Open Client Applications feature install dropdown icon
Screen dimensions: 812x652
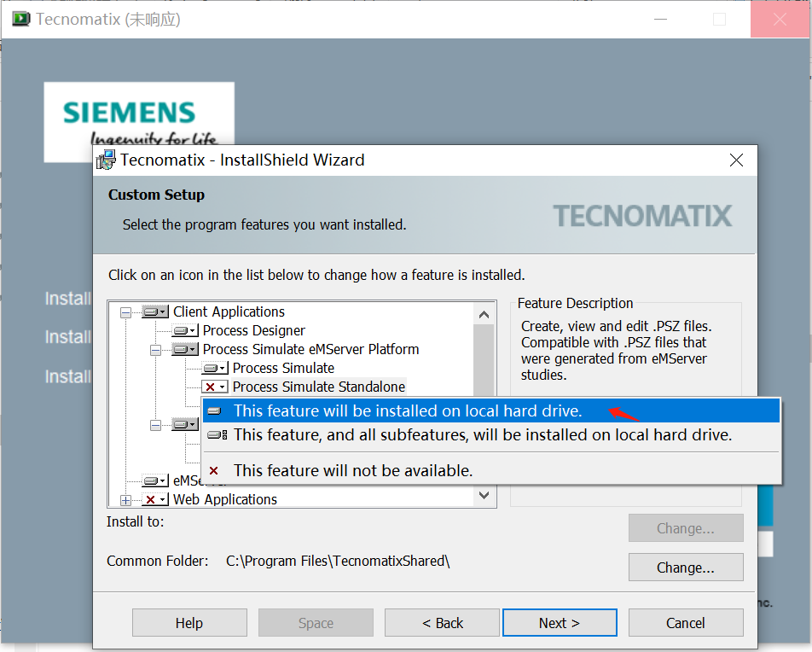point(155,312)
